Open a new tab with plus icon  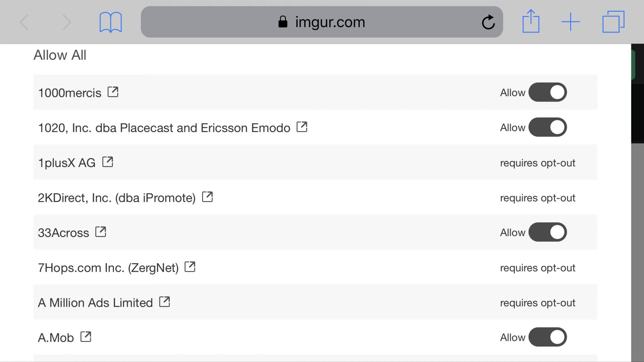click(571, 22)
